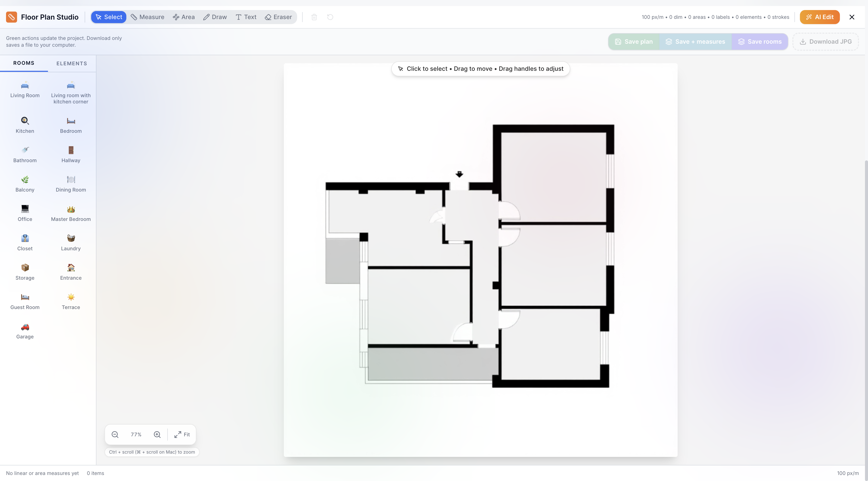
Task: Add a Living Room label
Action: [x=25, y=90]
